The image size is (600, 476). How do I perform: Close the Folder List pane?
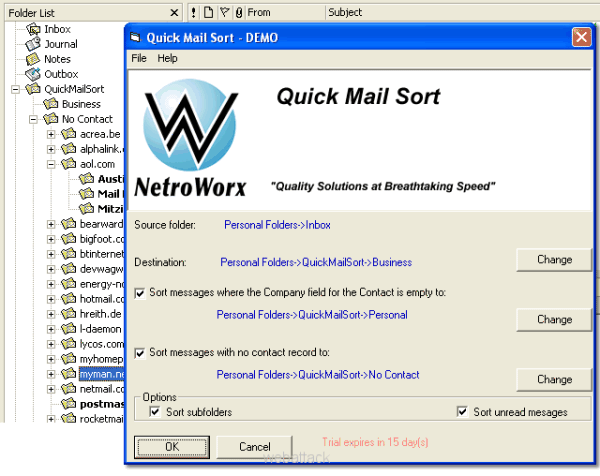click(174, 13)
